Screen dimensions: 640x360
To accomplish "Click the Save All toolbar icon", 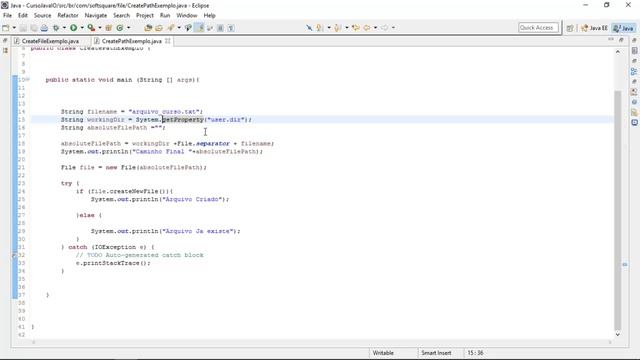I will (x=33, y=28).
